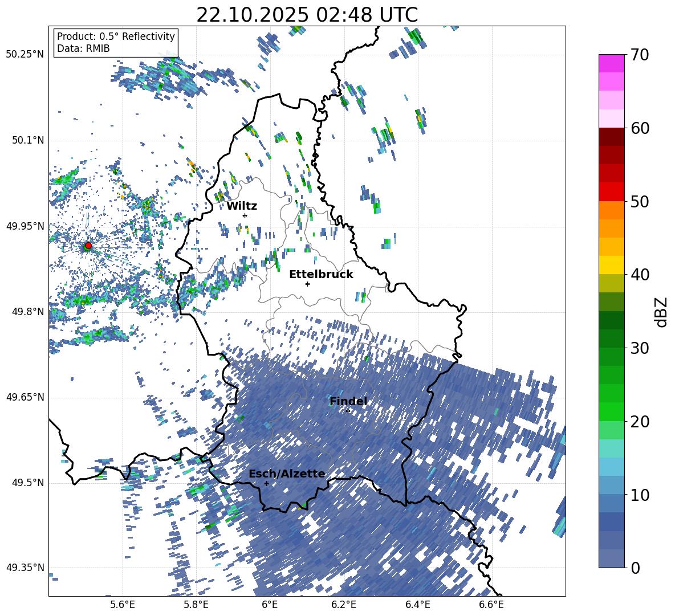Screen dimensions: 675x616
Task: Click the colorbar tick label 30
Action: point(640,348)
